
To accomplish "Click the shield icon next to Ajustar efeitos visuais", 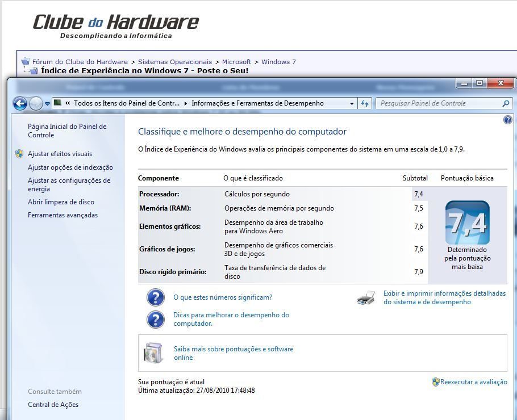I will tap(19, 154).
